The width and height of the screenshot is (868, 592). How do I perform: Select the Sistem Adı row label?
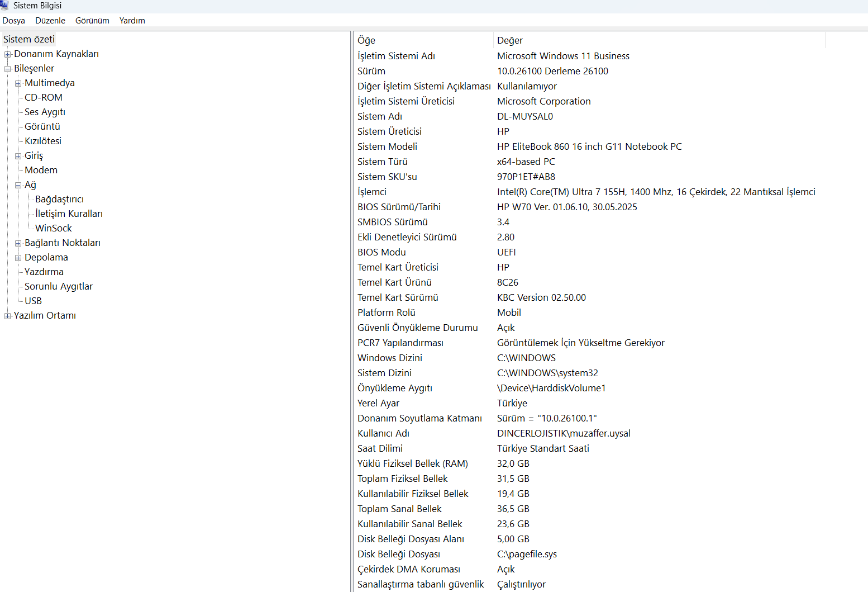[x=380, y=116]
